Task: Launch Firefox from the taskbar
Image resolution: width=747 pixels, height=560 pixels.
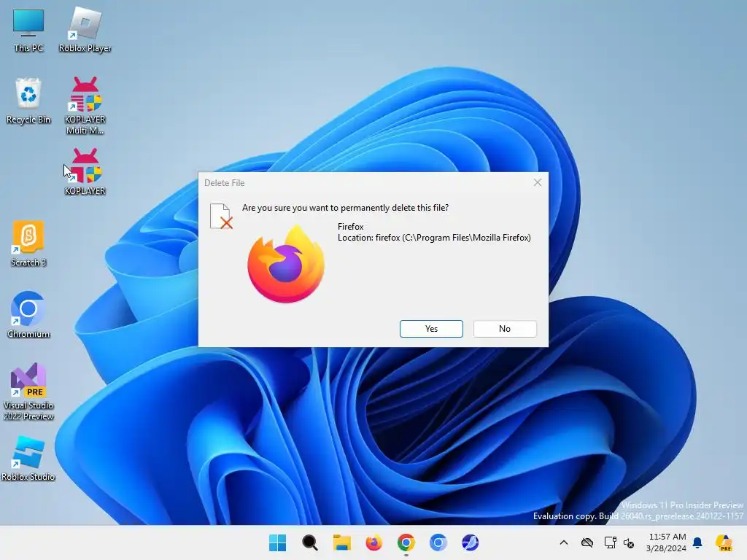Action: (x=374, y=542)
